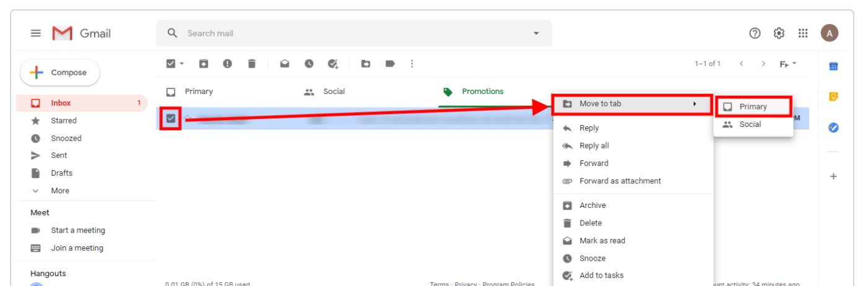Viewport: 868px width, 286px height.
Task: Click the Gmail logo
Action: click(x=82, y=33)
